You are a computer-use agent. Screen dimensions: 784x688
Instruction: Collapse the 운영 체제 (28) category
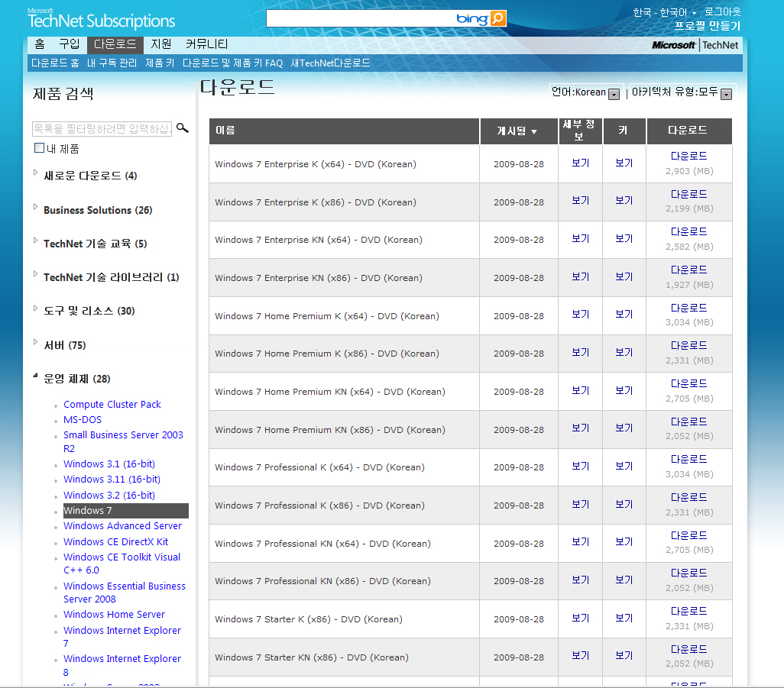pyautogui.click(x=35, y=375)
